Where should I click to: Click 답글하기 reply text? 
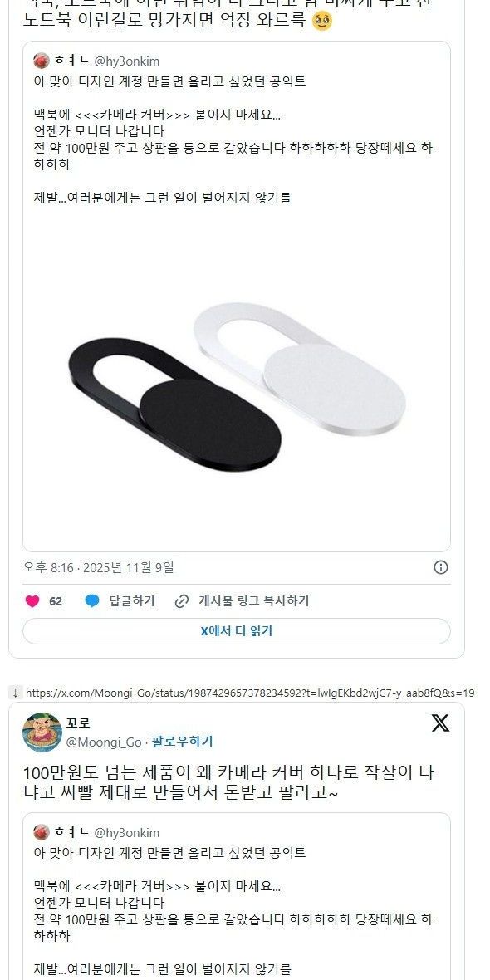pyautogui.click(x=132, y=601)
